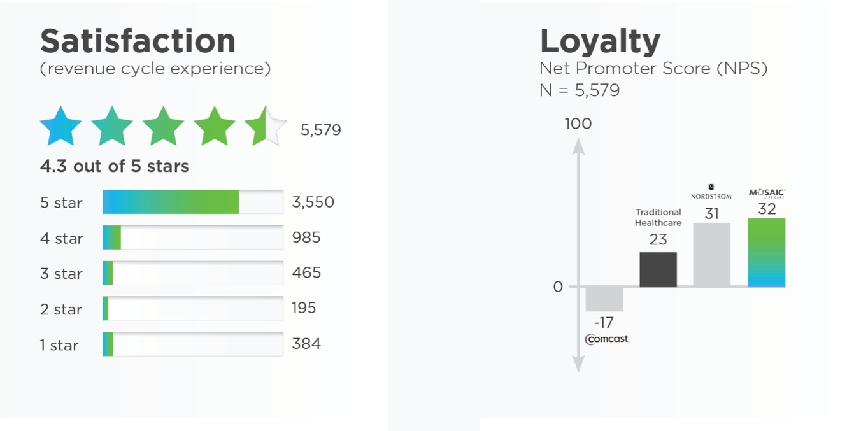This screenshot has width=868, height=431.
Task: Click the Satisfaction heading
Action: (x=138, y=41)
